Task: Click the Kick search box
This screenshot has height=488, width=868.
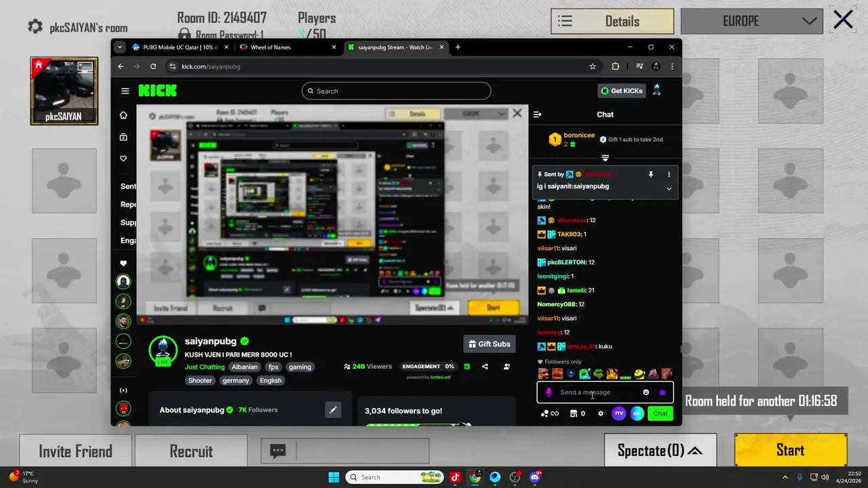Action: coord(396,91)
